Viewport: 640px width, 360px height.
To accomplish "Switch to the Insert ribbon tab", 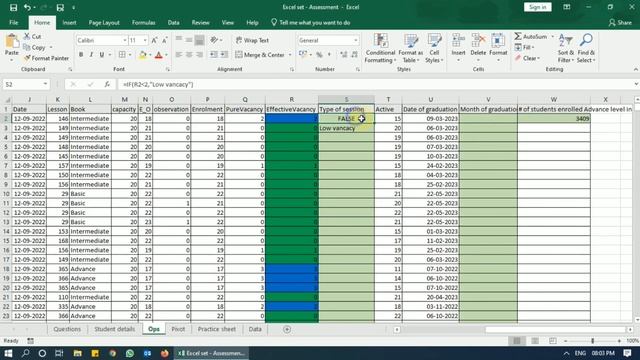I will (69, 22).
